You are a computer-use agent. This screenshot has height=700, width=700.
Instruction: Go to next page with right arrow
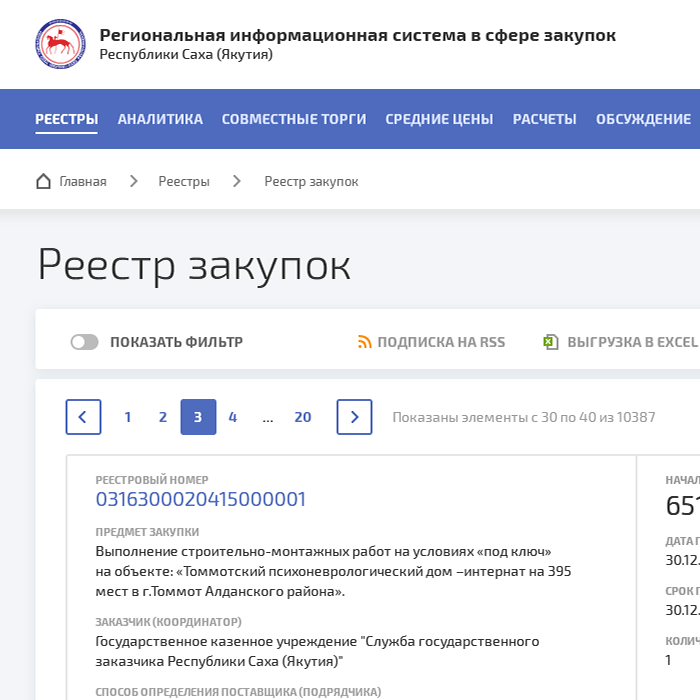click(x=354, y=417)
